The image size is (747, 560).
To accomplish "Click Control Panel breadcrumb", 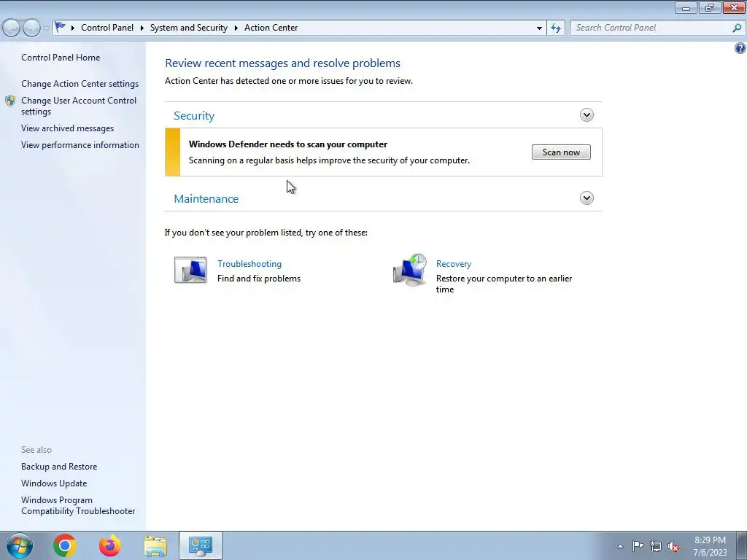I will [107, 28].
